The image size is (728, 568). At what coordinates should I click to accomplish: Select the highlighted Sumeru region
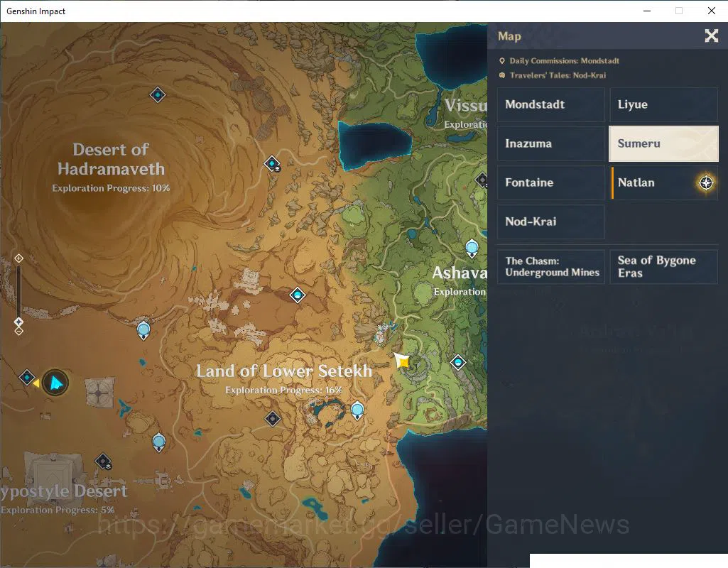pyautogui.click(x=663, y=143)
